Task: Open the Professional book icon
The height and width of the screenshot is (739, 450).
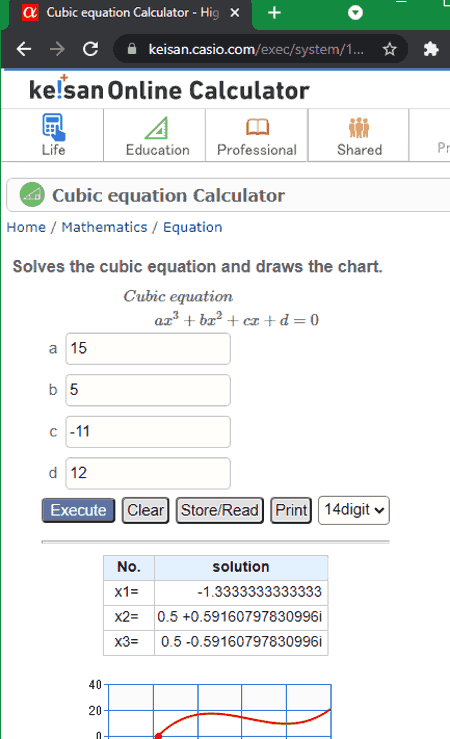Action: point(257,127)
